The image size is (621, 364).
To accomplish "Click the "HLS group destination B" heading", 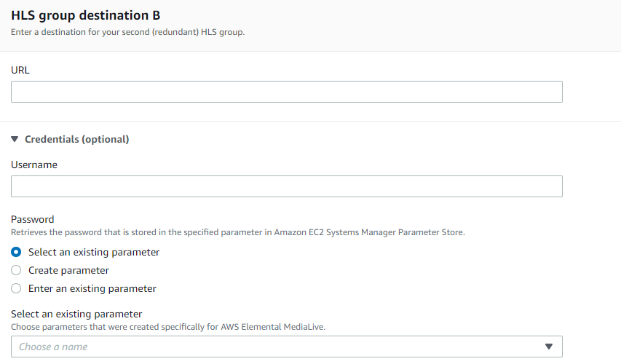I will pyautogui.click(x=86, y=15).
